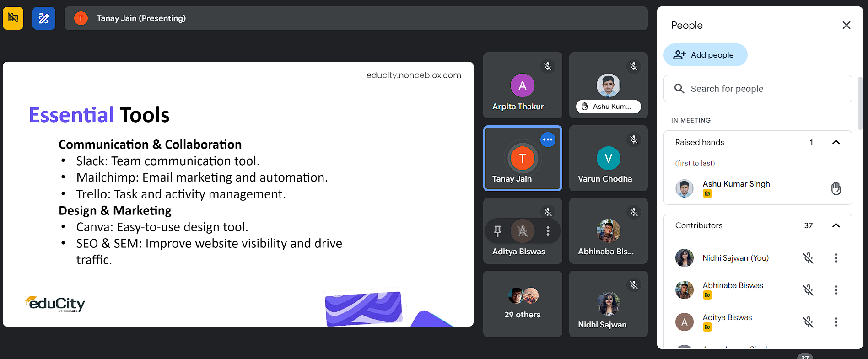Image resolution: width=868 pixels, height=359 pixels.
Task: Click presentation badge under Ashu Kumar Singh
Action: pos(707,194)
